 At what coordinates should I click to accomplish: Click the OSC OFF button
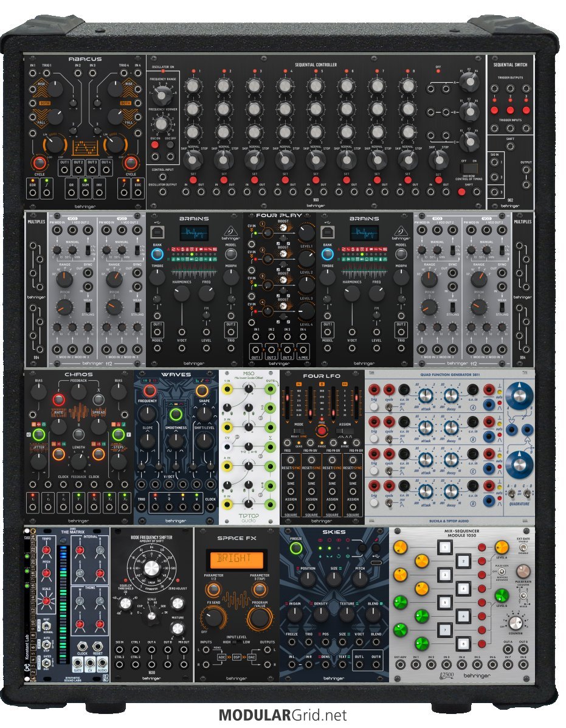170,145
